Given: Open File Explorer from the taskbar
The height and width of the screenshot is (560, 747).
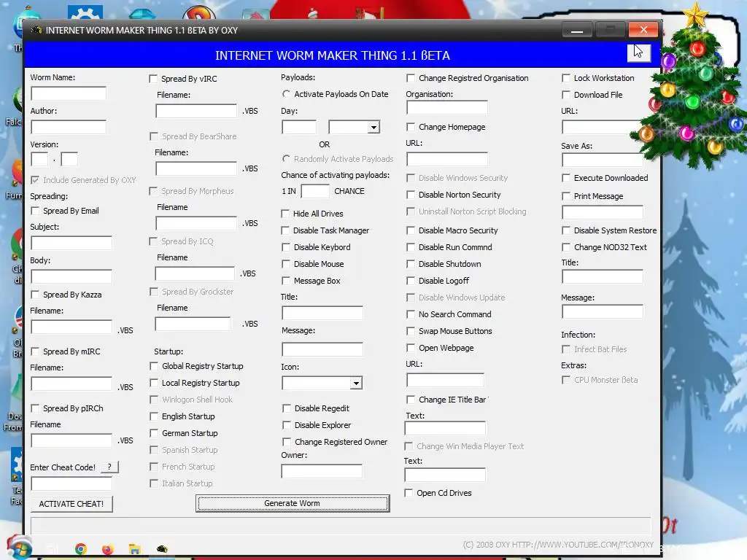Looking at the screenshot, I should (x=135, y=549).
